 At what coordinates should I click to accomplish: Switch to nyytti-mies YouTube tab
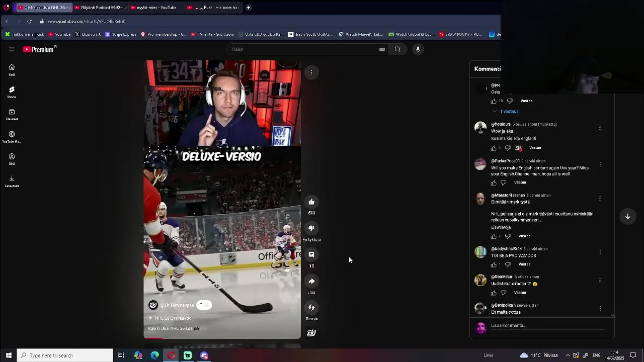(156, 8)
